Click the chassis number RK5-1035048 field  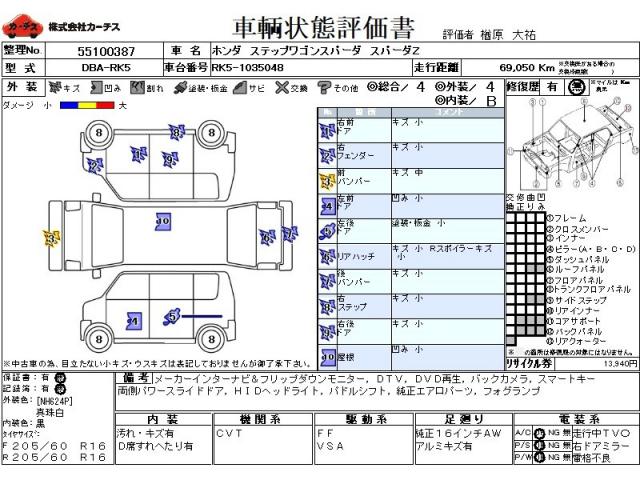pos(247,68)
